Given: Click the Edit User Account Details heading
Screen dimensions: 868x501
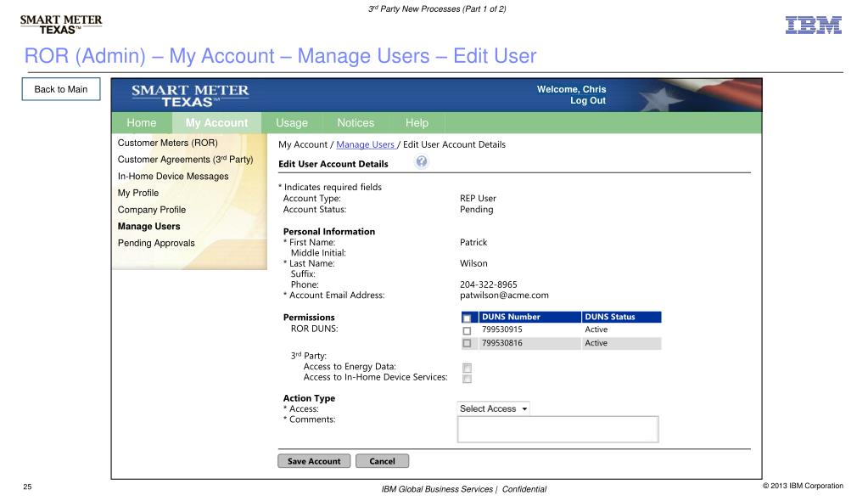Looking at the screenshot, I should point(333,164).
